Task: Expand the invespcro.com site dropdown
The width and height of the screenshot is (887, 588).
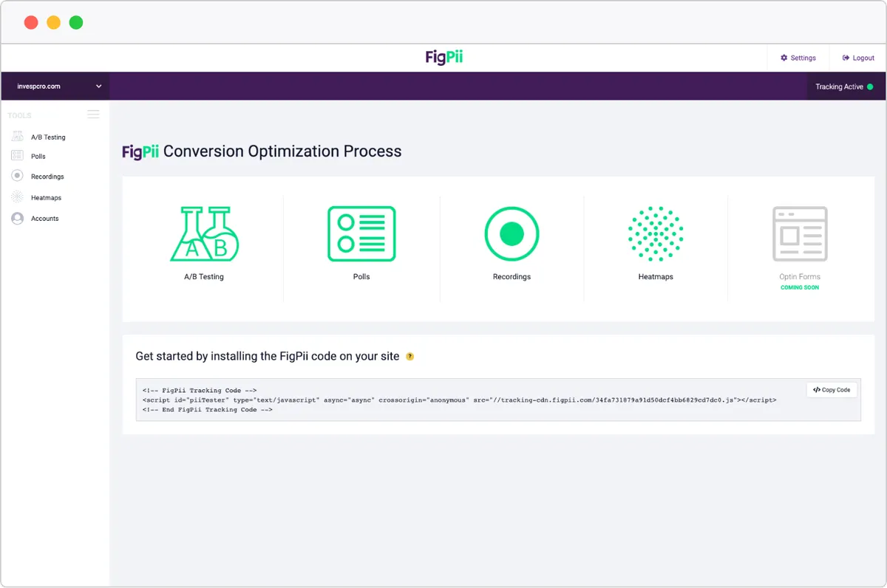Action: 99,86
